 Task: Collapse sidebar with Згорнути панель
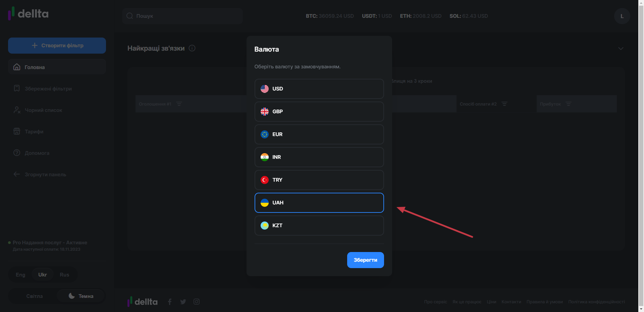pos(45,175)
